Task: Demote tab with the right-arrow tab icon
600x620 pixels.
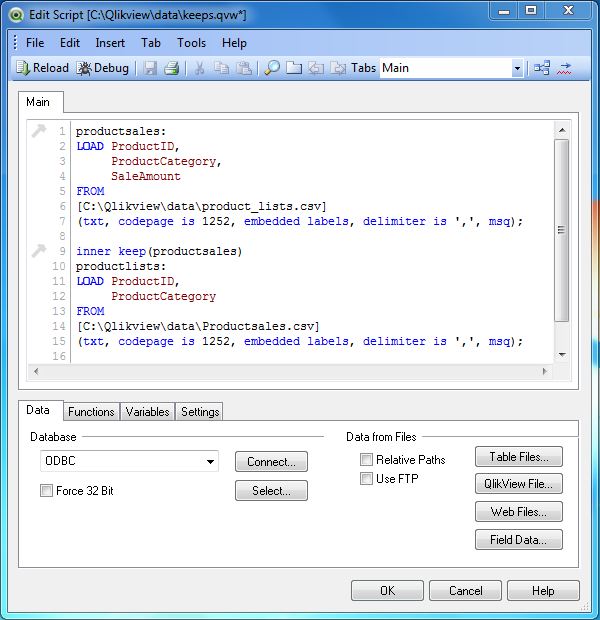Action: [338, 68]
